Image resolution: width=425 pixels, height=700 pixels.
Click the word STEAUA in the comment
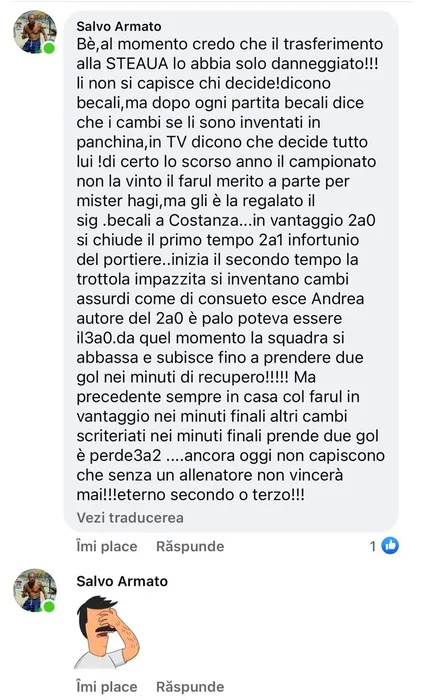pyautogui.click(x=137, y=63)
